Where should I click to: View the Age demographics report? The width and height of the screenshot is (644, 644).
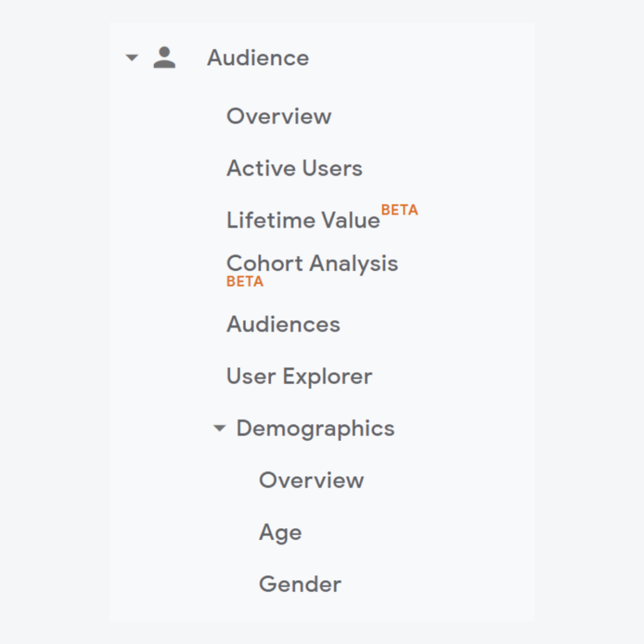coord(279,532)
